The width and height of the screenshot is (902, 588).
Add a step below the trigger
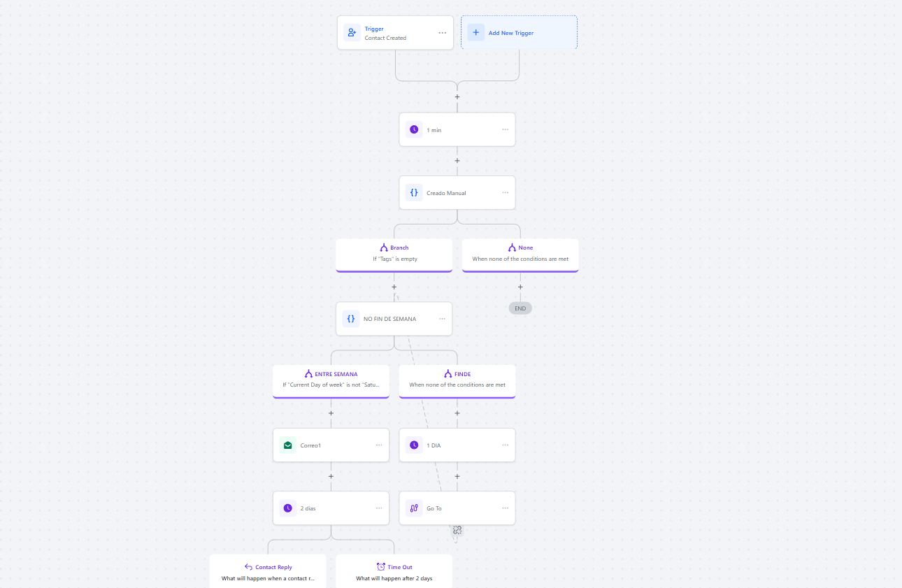click(457, 97)
